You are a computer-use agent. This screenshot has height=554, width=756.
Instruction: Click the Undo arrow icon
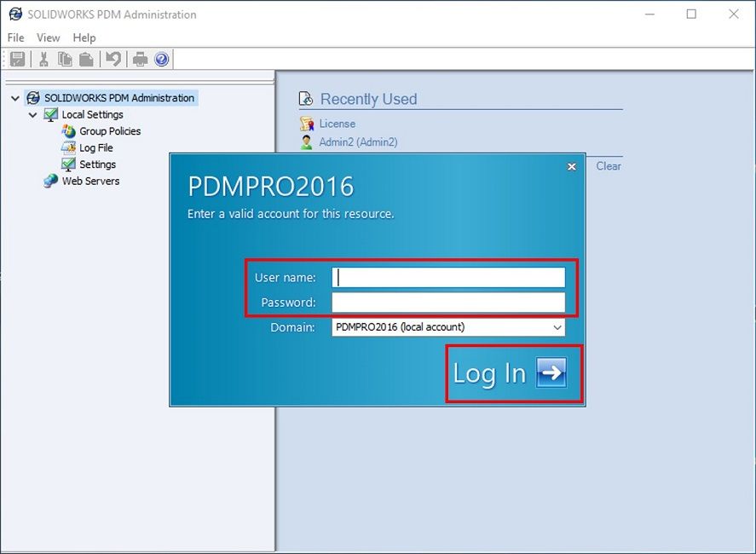pos(113,59)
